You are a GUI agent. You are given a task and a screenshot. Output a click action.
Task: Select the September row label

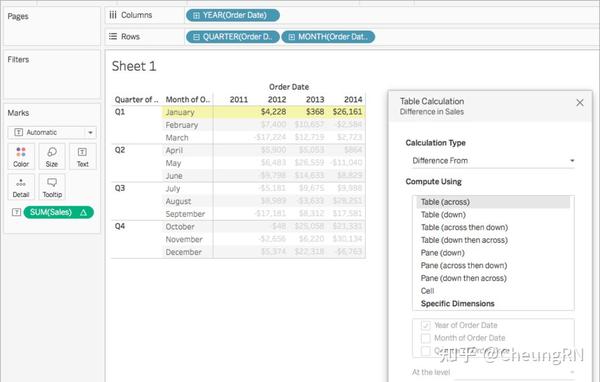[185, 214]
